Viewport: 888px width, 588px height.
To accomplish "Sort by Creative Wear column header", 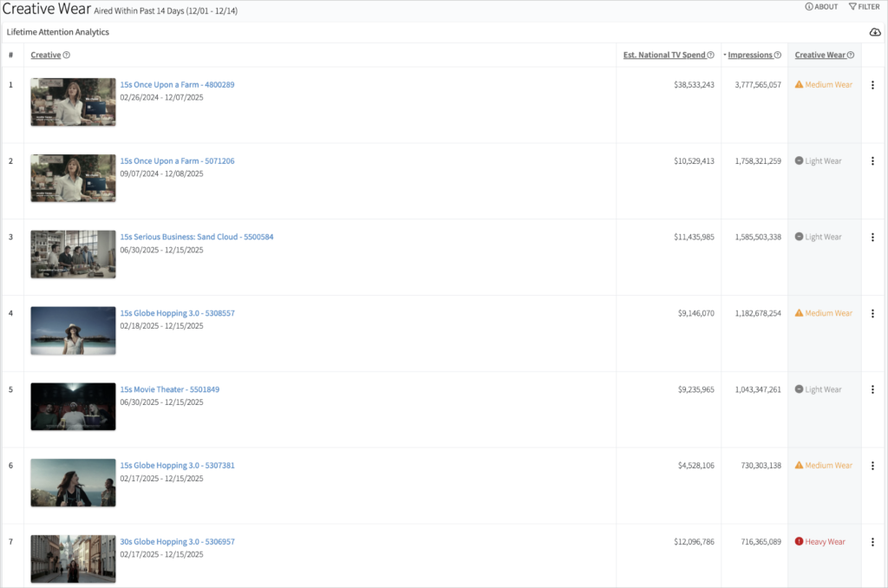I will 819,56.
